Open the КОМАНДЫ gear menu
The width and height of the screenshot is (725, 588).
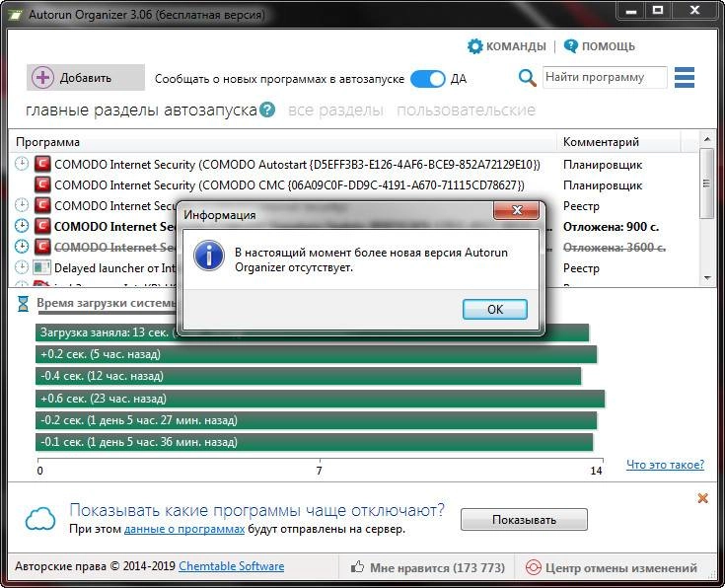507,46
